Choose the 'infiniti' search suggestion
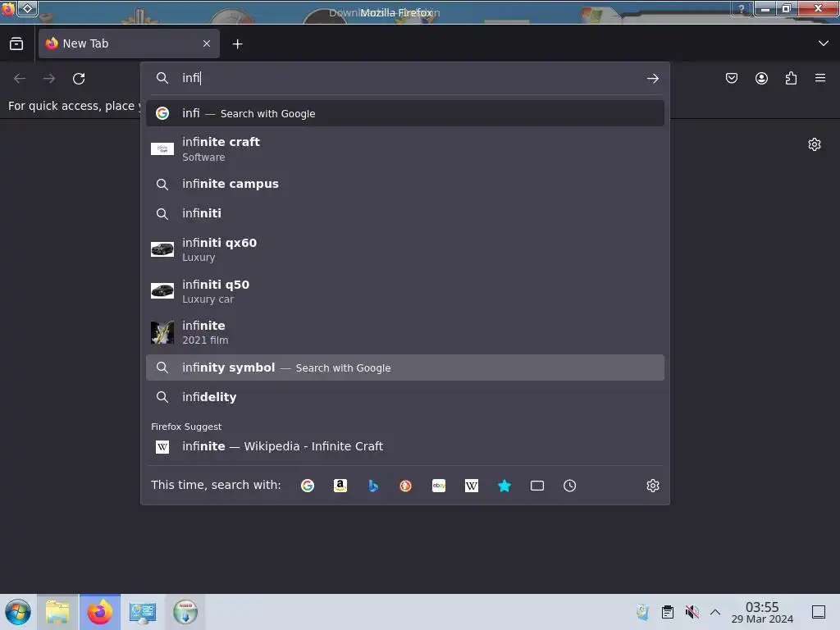The image size is (840, 630). point(405,214)
